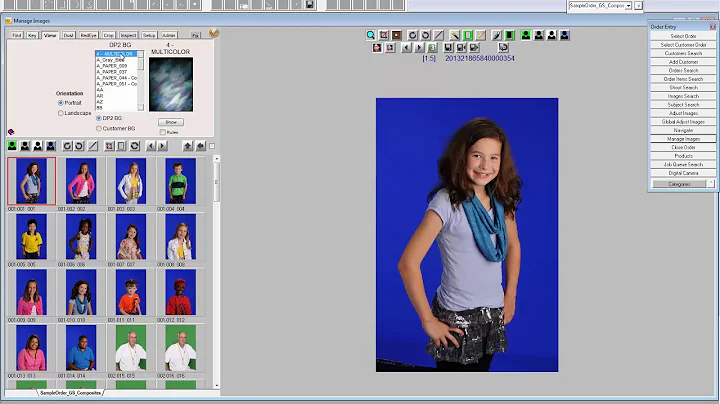Select the magnifier zoom tool above preview
This screenshot has width=720, height=404.
(x=371, y=35)
